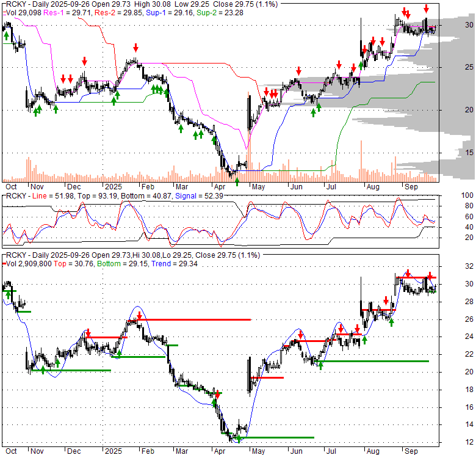
Task: Click 'Mar' on the top chart's date axis
Action: 182,187
